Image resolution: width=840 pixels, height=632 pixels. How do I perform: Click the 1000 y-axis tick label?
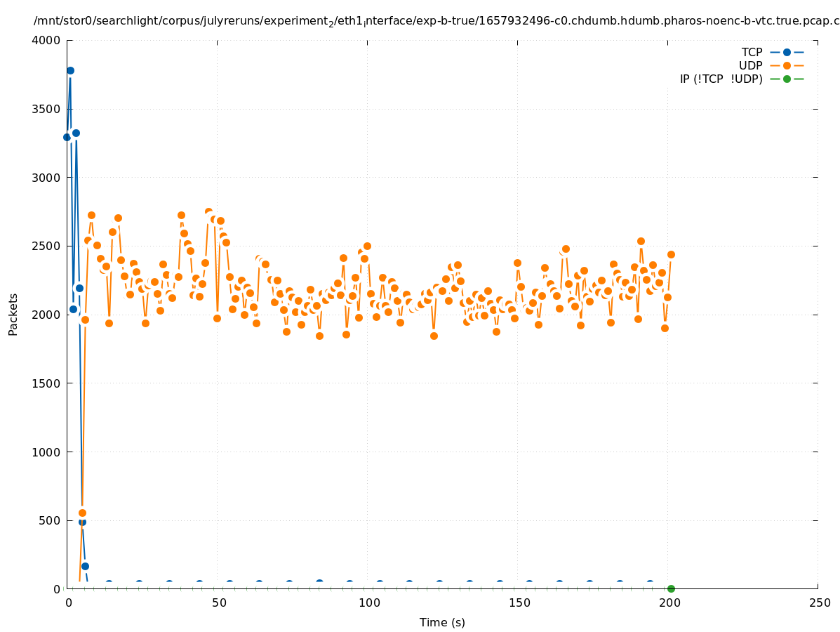coord(47,452)
